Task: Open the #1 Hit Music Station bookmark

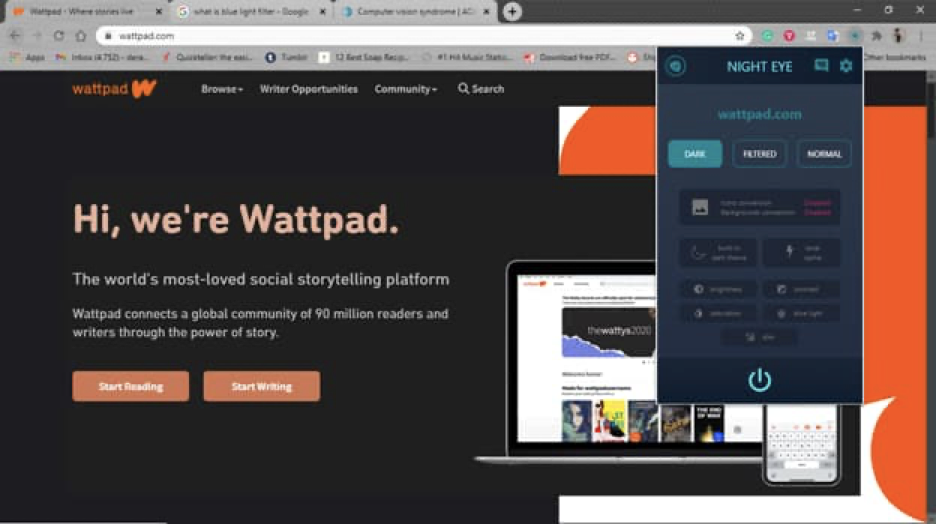Action: (467, 57)
